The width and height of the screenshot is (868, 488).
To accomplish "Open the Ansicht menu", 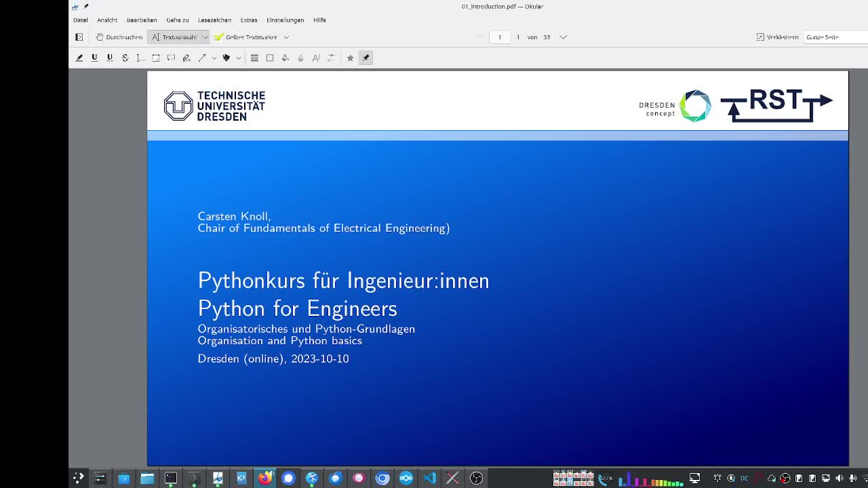I will 107,20.
